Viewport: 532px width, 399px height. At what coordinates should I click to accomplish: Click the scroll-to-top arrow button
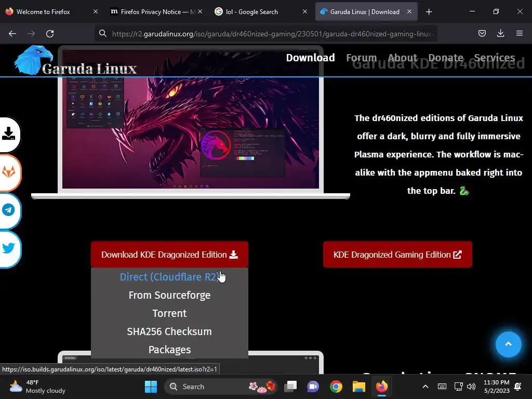508,344
